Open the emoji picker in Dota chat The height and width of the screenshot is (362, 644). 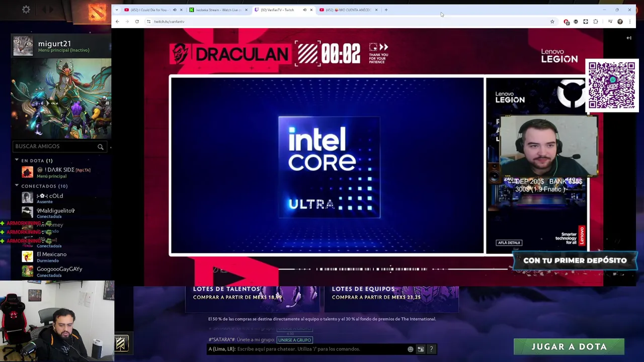point(411,349)
